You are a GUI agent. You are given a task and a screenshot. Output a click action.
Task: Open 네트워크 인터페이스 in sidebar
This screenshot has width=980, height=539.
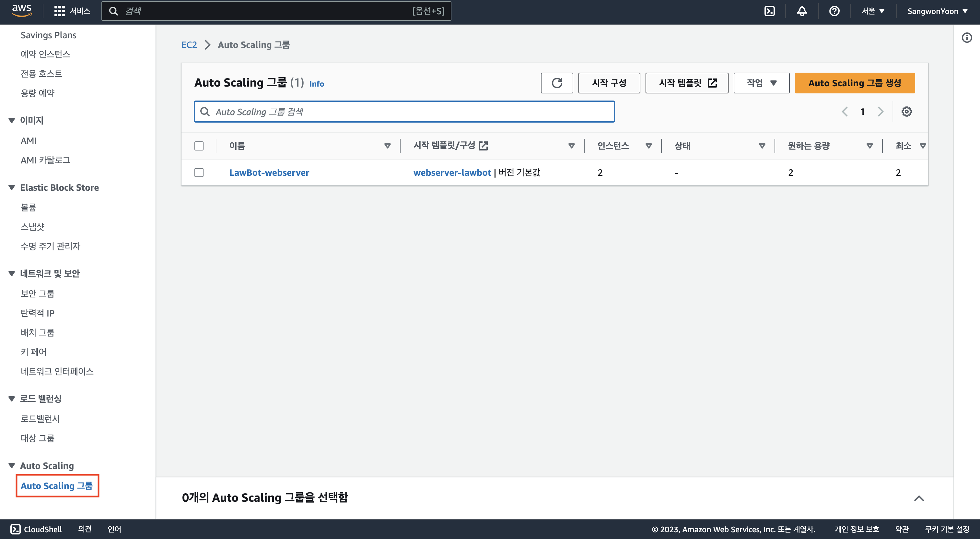tap(57, 371)
